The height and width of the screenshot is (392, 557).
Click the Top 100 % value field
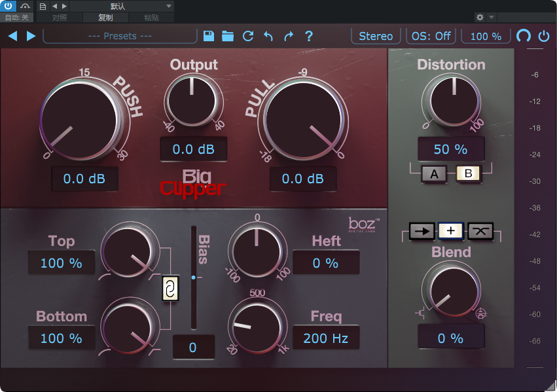tap(62, 263)
